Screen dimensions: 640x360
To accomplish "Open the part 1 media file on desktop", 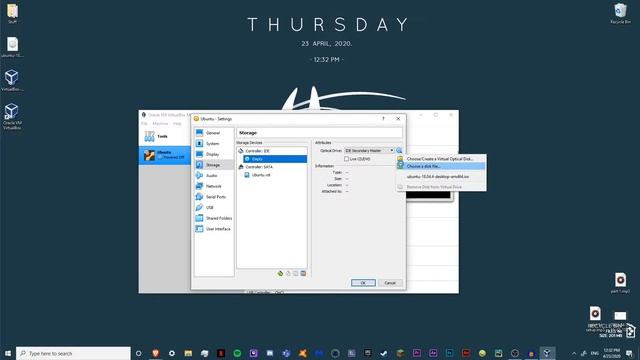I will point(620,283).
